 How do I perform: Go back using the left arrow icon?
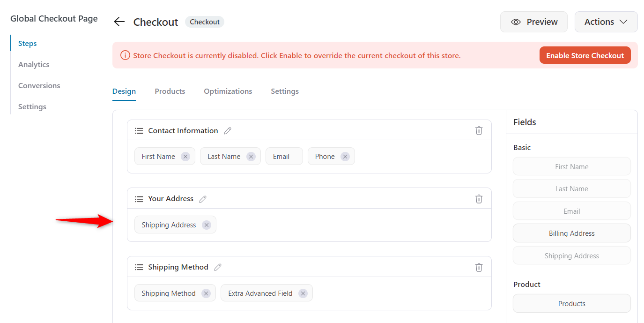pyautogui.click(x=119, y=22)
